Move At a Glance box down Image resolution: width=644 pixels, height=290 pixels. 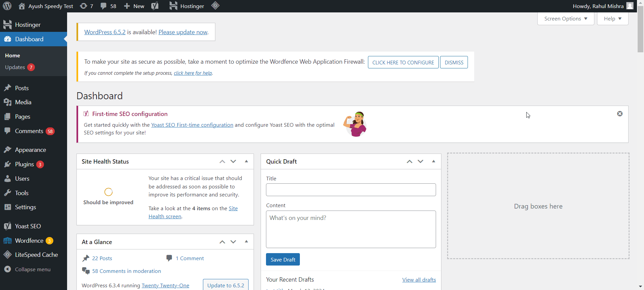click(233, 242)
